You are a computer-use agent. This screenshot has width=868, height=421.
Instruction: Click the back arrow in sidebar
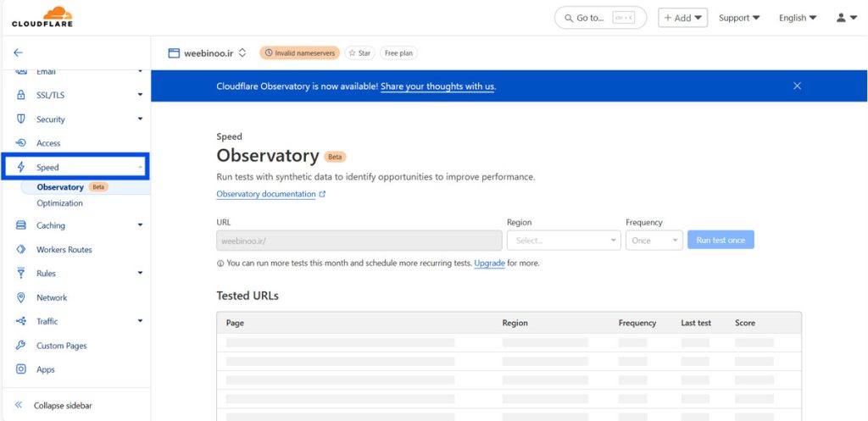click(19, 53)
